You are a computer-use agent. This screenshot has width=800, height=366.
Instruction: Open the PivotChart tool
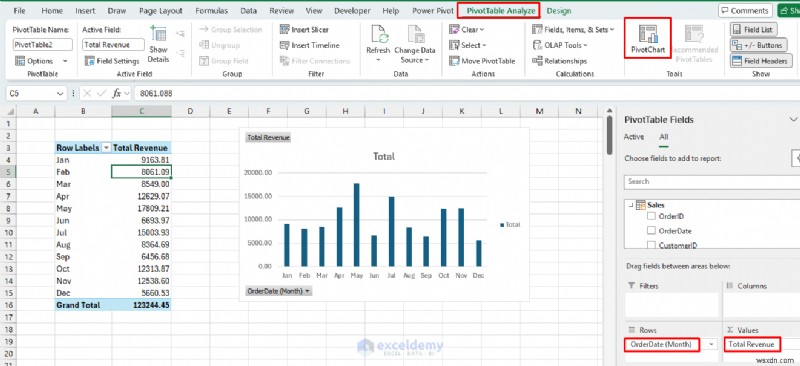point(648,38)
